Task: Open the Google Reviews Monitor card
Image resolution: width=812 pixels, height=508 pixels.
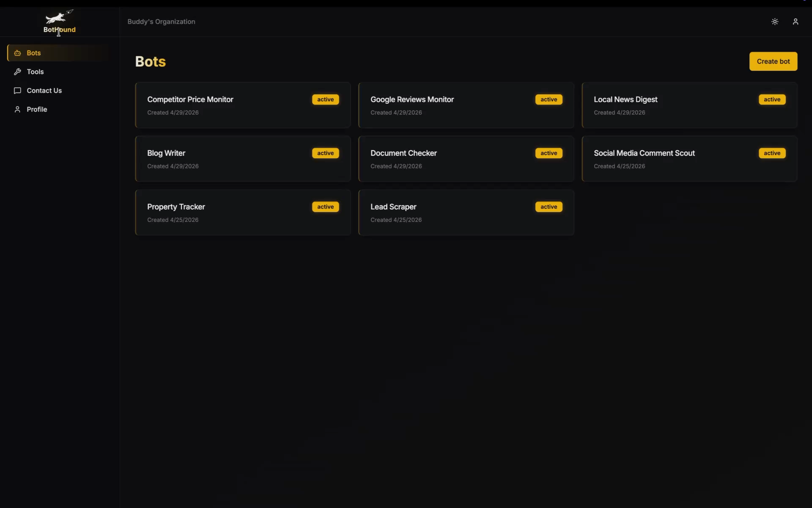Action: tap(466, 105)
